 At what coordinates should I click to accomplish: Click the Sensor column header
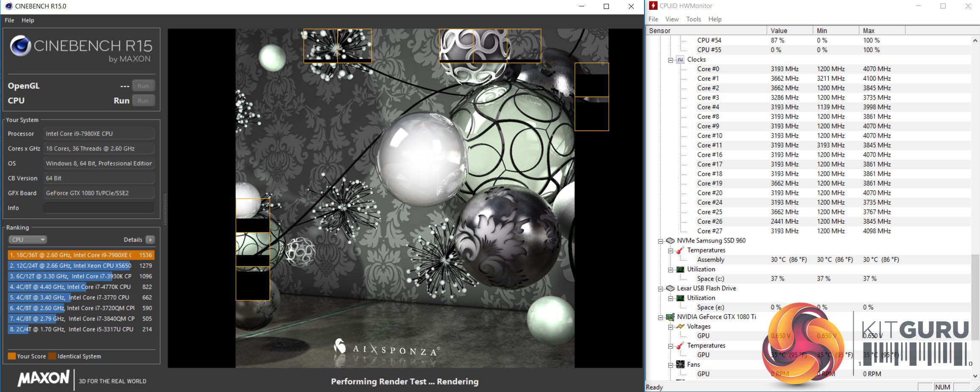point(706,31)
